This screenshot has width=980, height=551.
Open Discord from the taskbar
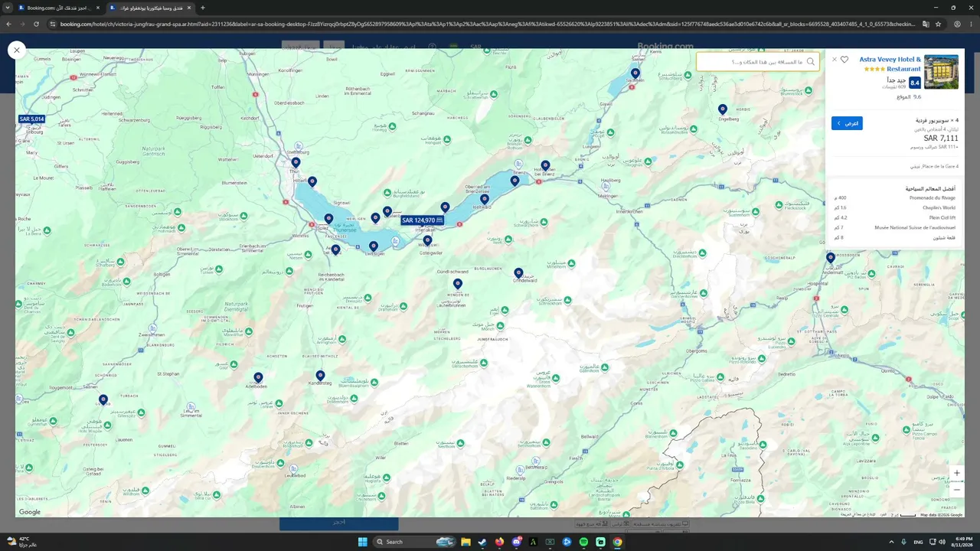tap(516, 542)
